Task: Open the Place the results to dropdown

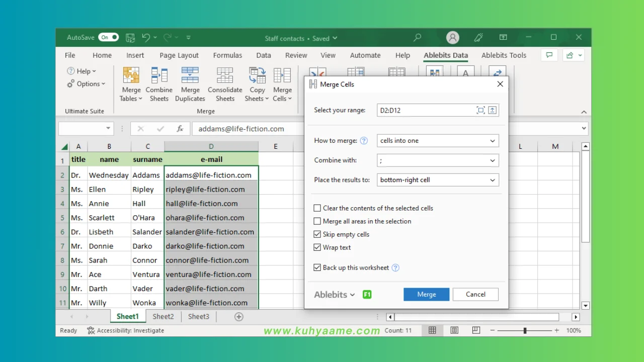Action: click(438, 180)
